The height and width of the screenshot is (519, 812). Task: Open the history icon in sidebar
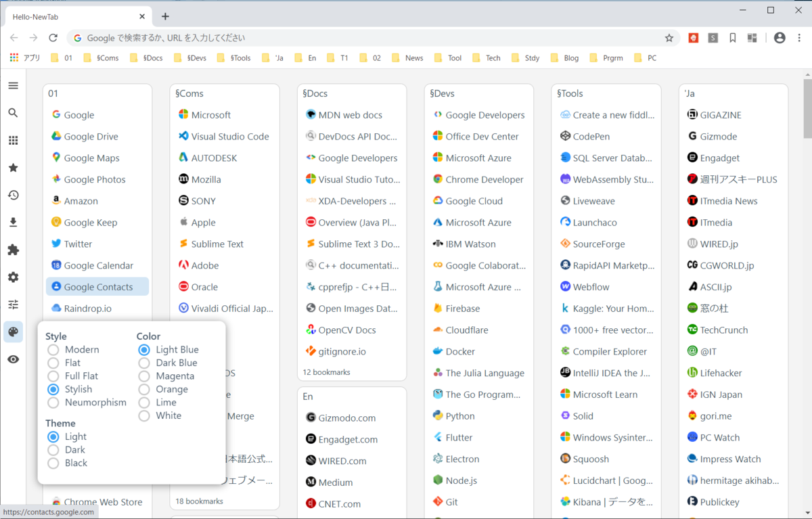coord(13,195)
